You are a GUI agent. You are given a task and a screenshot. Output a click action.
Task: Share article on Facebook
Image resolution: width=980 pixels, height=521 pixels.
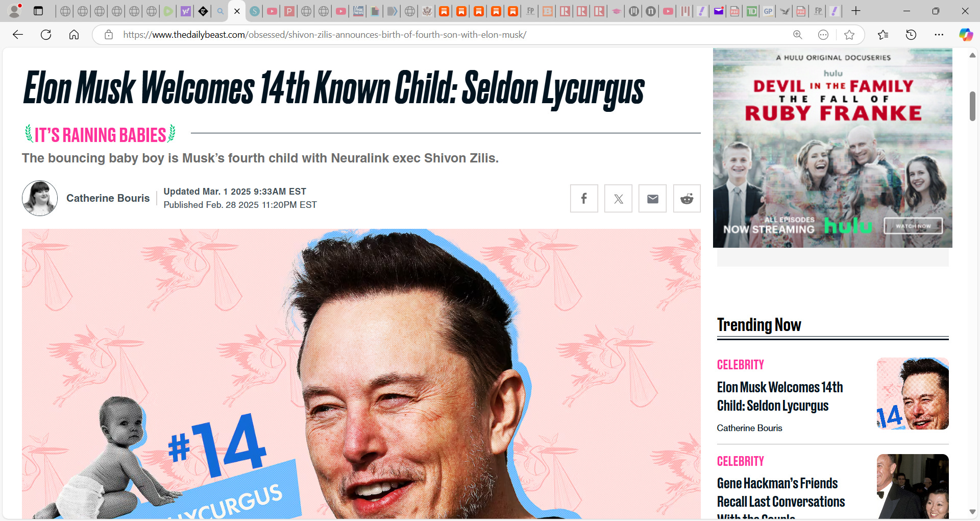click(x=584, y=198)
